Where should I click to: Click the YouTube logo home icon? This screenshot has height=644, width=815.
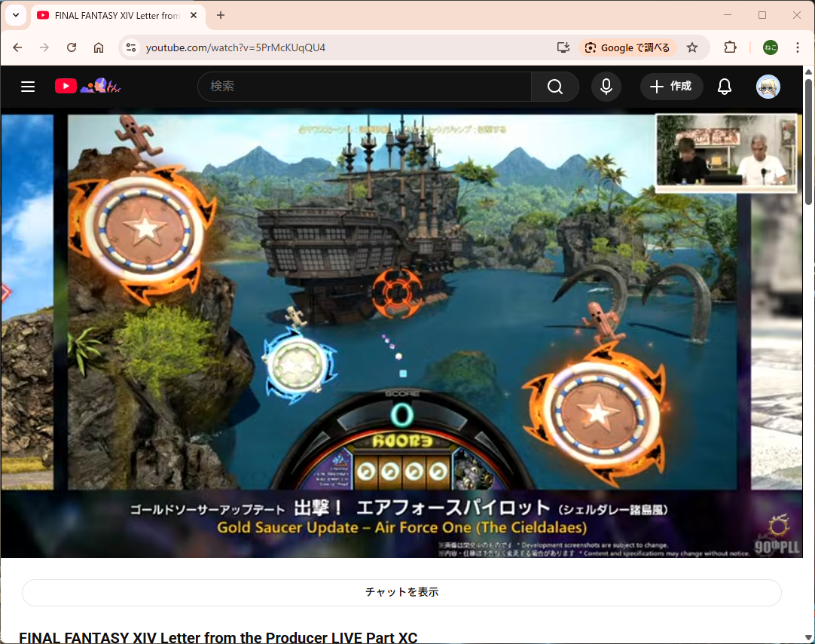pyautogui.click(x=66, y=87)
